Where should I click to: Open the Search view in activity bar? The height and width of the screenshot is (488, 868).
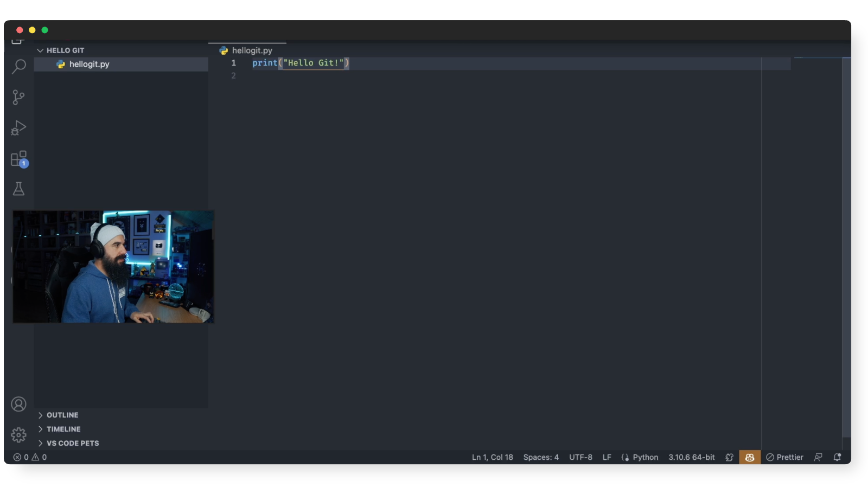pos(18,67)
